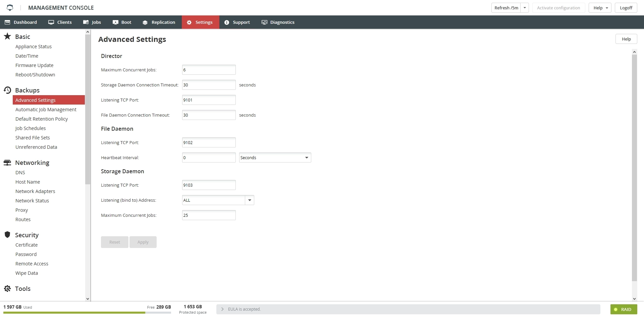Click the Storage Daemon TCP Port 9103 field
644x317 pixels.
[x=209, y=185]
